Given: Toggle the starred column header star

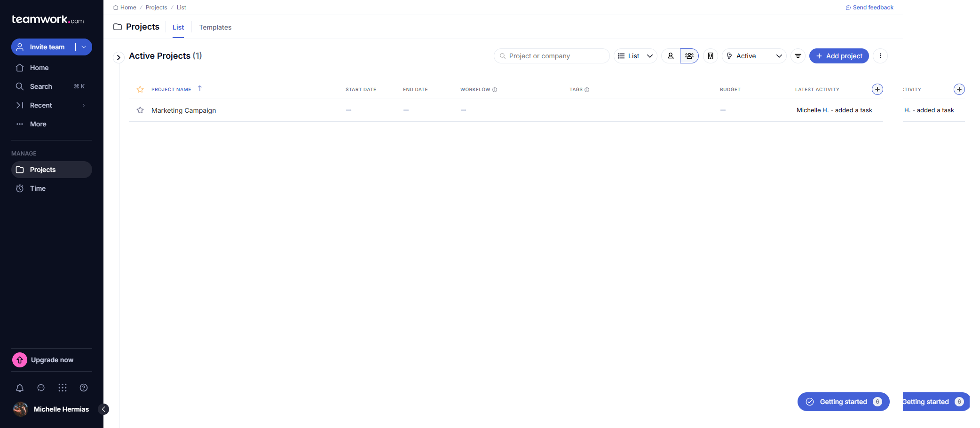Looking at the screenshot, I should click(140, 89).
